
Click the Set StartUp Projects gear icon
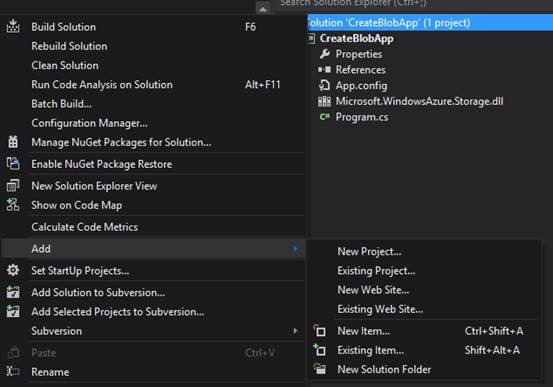coord(13,270)
